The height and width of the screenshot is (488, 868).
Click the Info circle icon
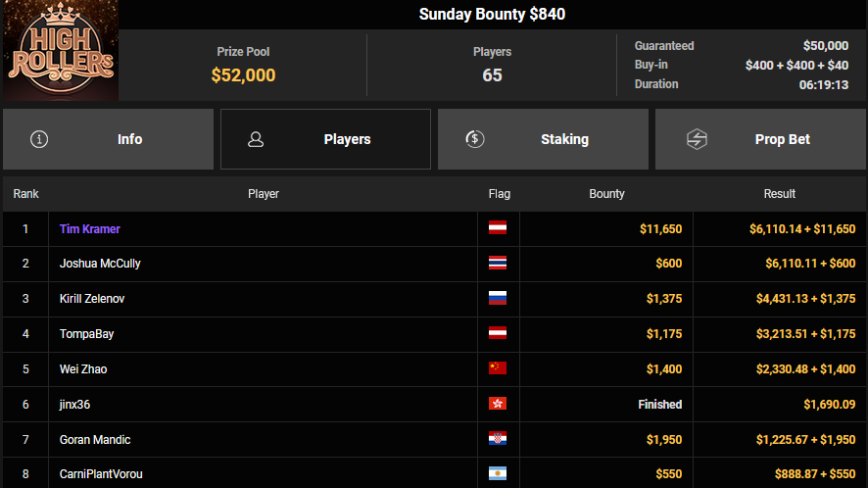[39, 139]
